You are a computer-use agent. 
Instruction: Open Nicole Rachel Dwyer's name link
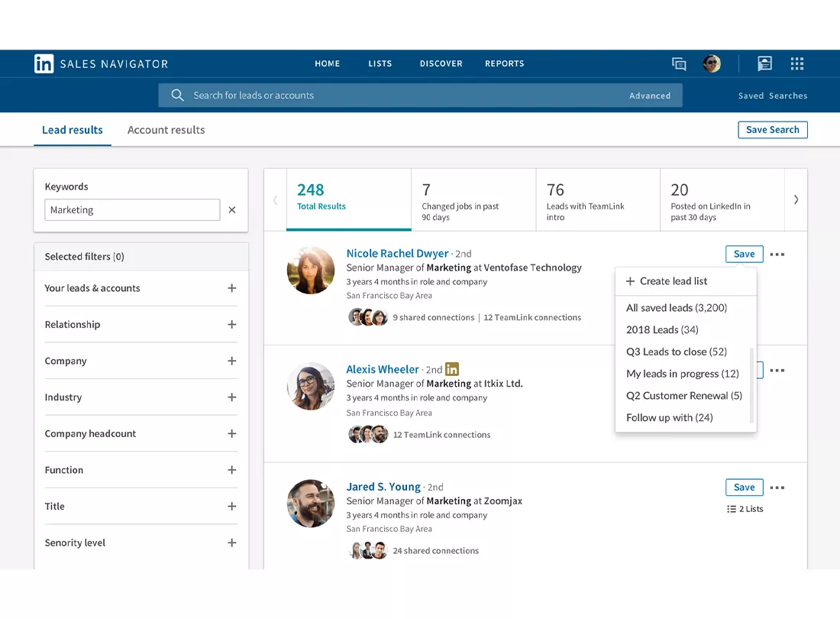398,254
